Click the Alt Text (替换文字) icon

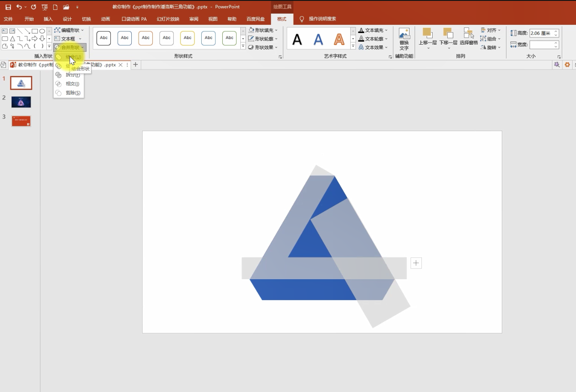[x=404, y=39]
